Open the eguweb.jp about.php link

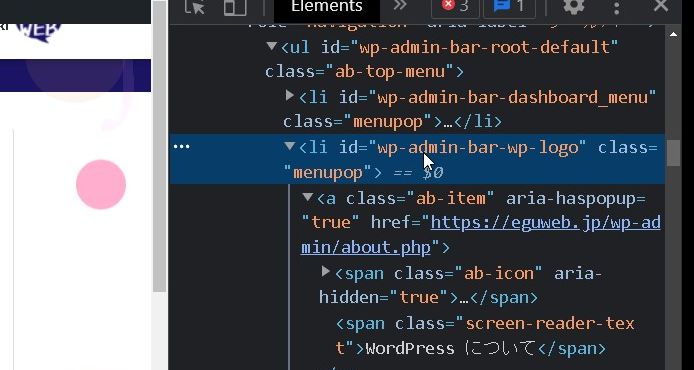pyautogui.click(x=480, y=235)
